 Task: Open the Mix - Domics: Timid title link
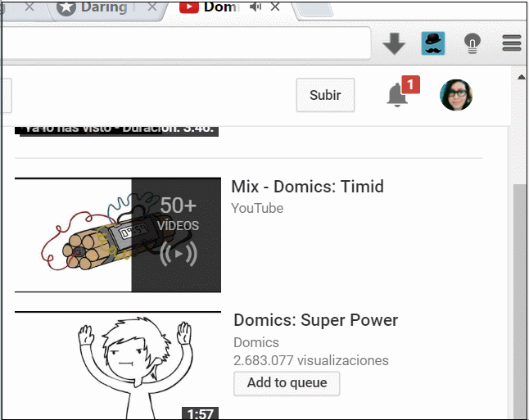click(x=307, y=187)
